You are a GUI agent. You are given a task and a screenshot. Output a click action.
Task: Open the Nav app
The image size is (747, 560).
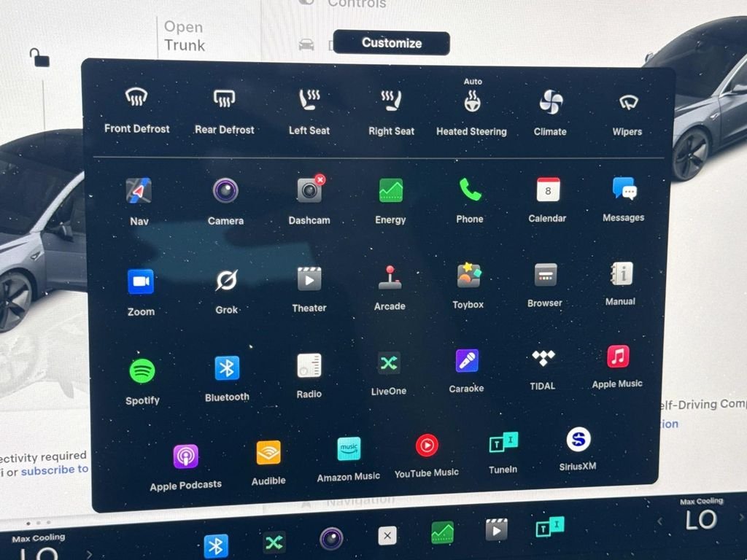click(x=139, y=201)
